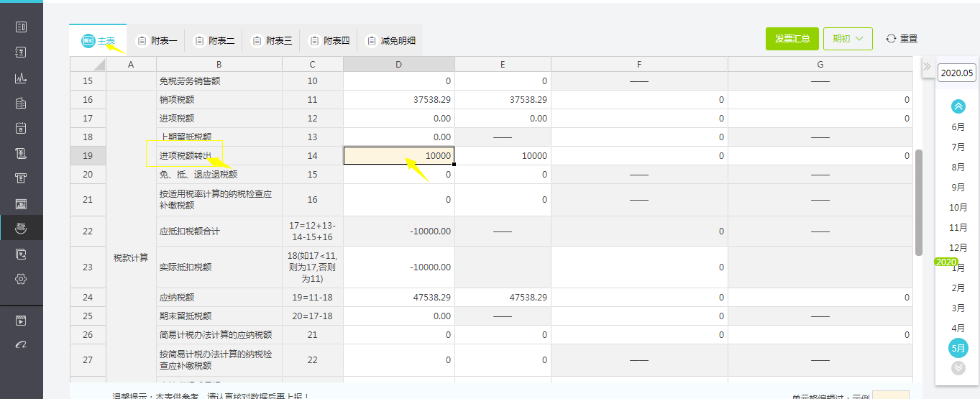Viewport: 980px width, 399px height.
Task: Click the 发票汇总 button
Action: (792, 39)
